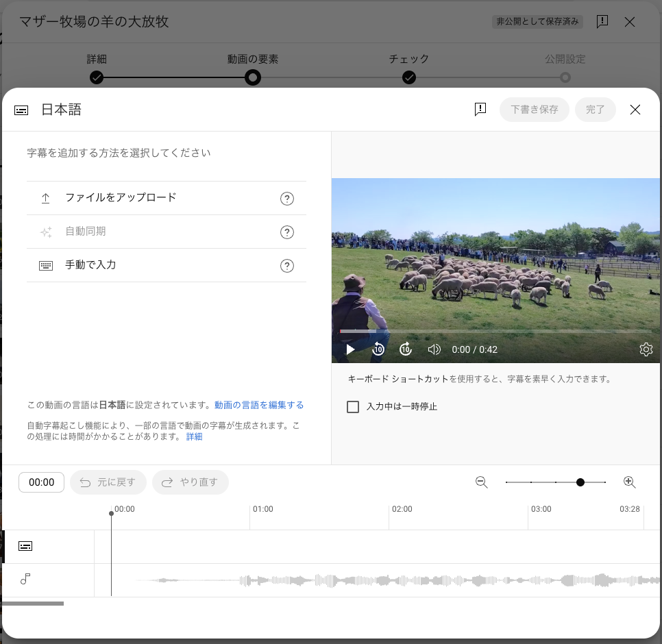The width and height of the screenshot is (662, 644).
Task: Select the subtitle track icon in the timeline
Action: [25, 546]
